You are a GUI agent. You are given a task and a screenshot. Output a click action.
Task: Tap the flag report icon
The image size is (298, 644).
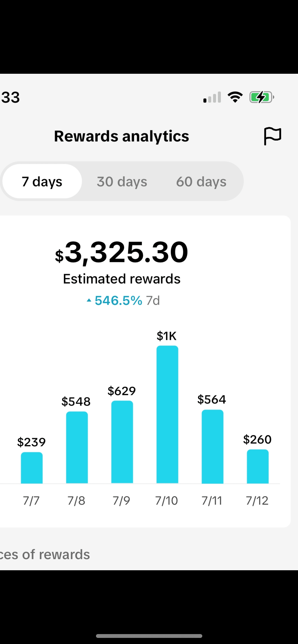coord(272,136)
